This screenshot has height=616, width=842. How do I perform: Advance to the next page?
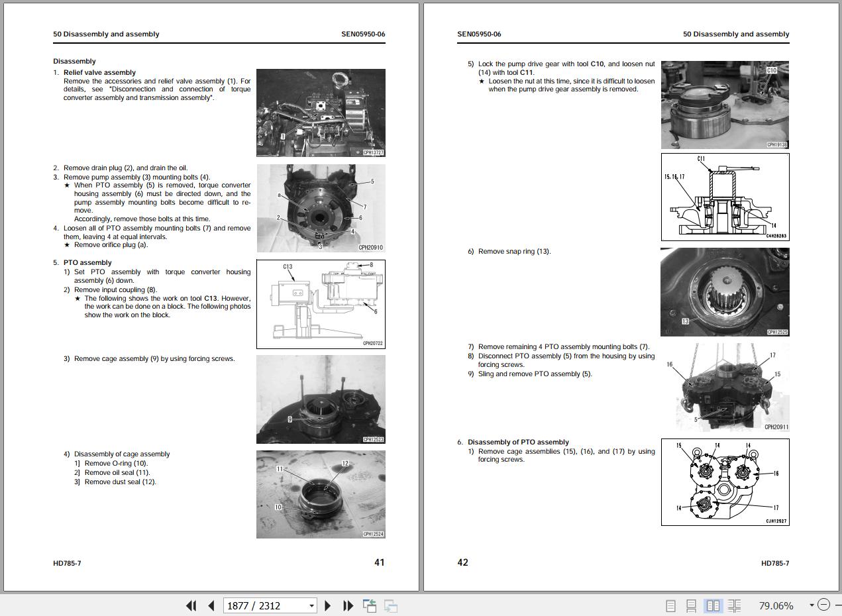pos(327,605)
